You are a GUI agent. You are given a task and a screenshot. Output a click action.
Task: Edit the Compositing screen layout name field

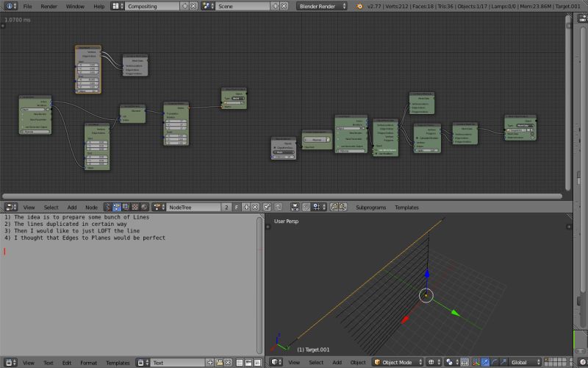152,6
